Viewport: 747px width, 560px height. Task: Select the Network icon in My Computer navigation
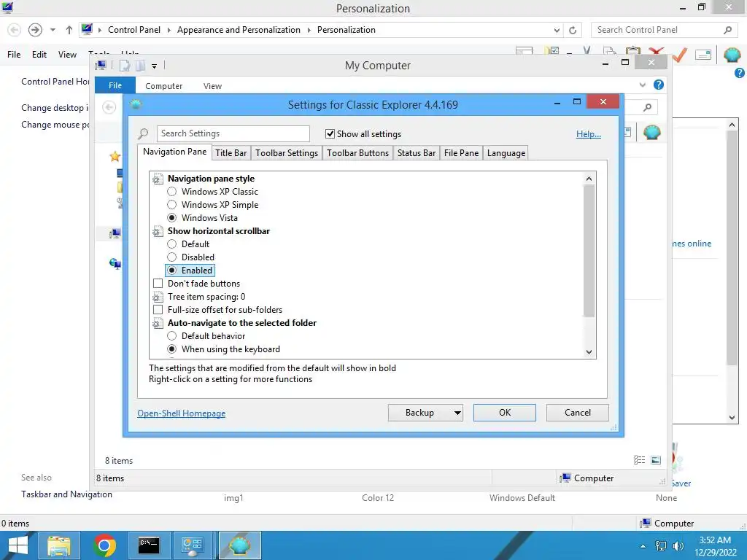click(x=115, y=263)
